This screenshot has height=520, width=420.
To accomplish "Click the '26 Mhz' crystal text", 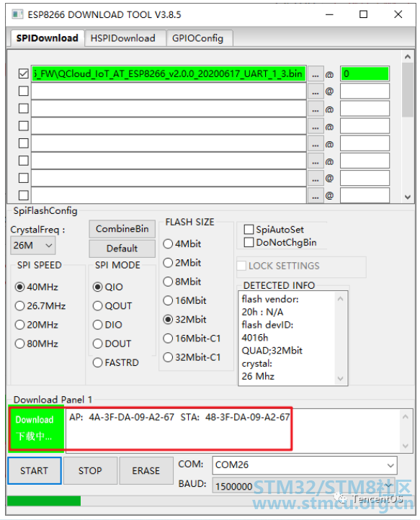I will point(258,376).
